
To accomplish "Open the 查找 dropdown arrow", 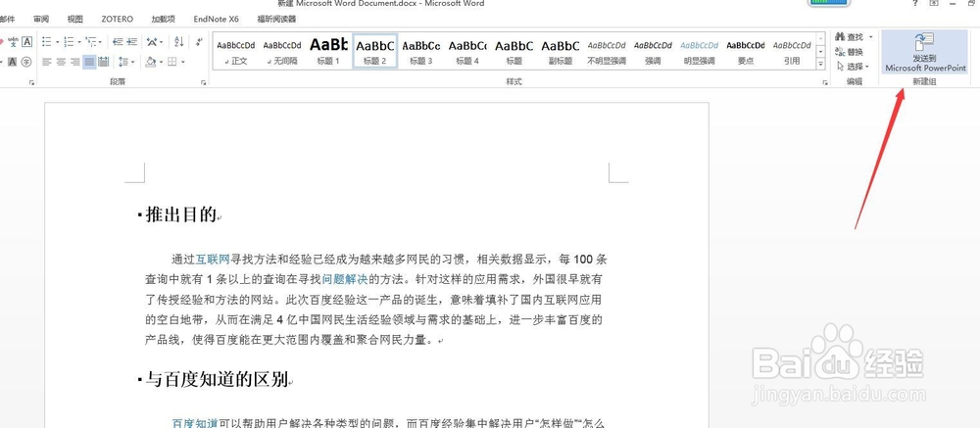I will [871, 37].
